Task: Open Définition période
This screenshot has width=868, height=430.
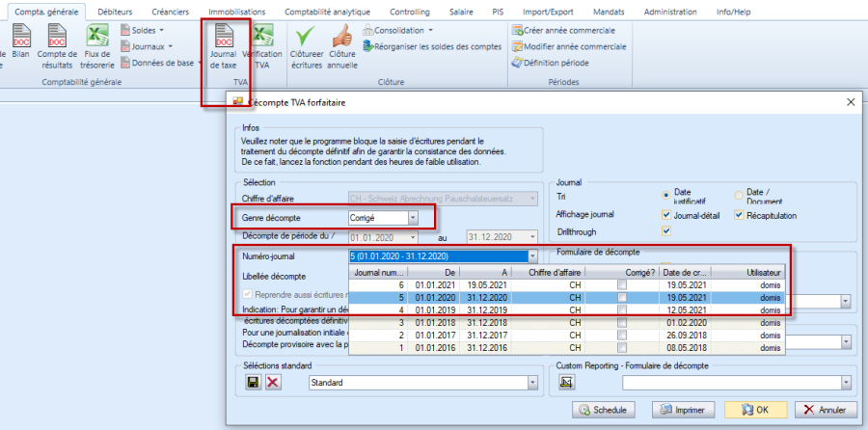Action: pos(551,63)
